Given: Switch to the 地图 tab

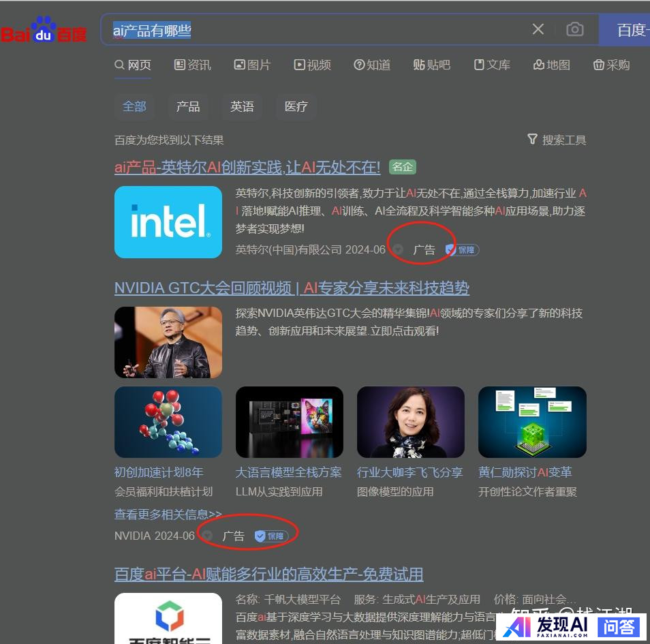Looking at the screenshot, I should coord(552,65).
